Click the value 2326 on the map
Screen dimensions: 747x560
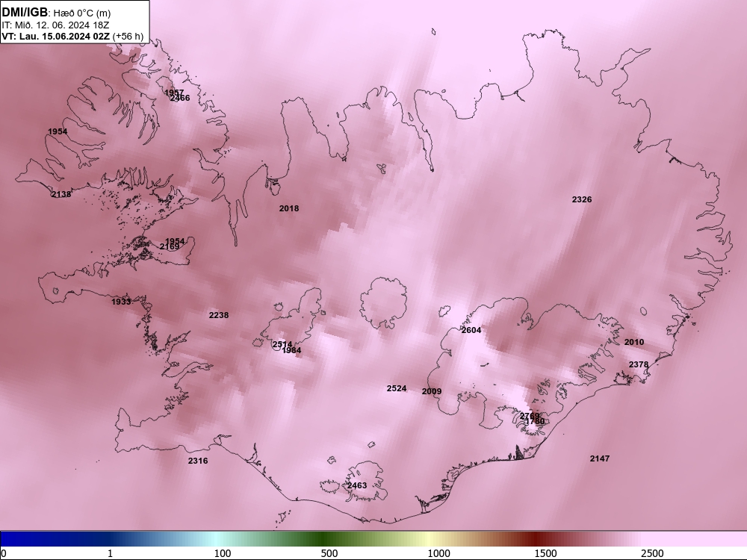click(x=582, y=199)
